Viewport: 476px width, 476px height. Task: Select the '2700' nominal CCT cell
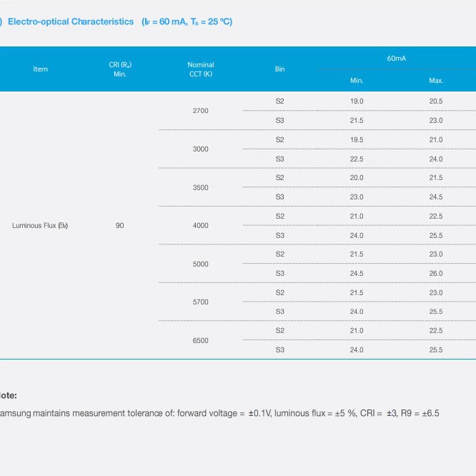click(200, 111)
